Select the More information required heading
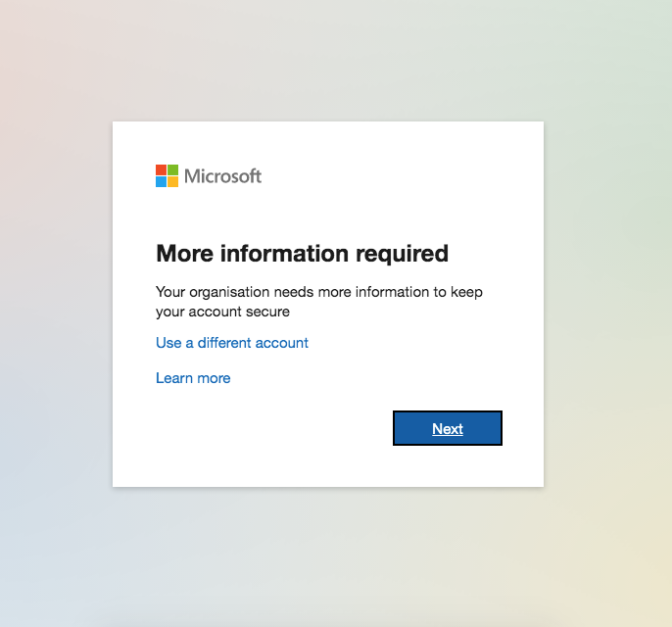Image resolution: width=672 pixels, height=627 pixels. click(302, 254)
